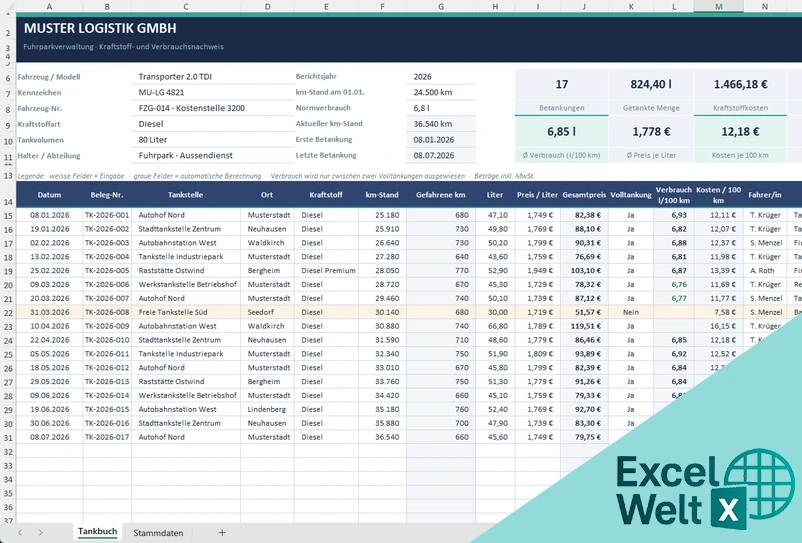Add a new sheet with the plus icon
Viewport: 802px width, 543px height.
pyautogui.click(x=222, y=532)
